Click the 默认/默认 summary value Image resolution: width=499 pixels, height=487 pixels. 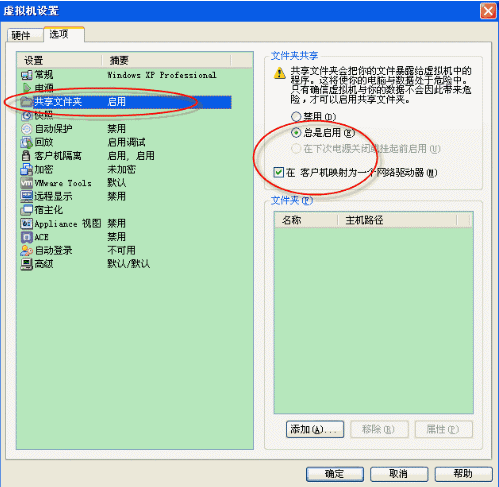click(x=129, y=264)
